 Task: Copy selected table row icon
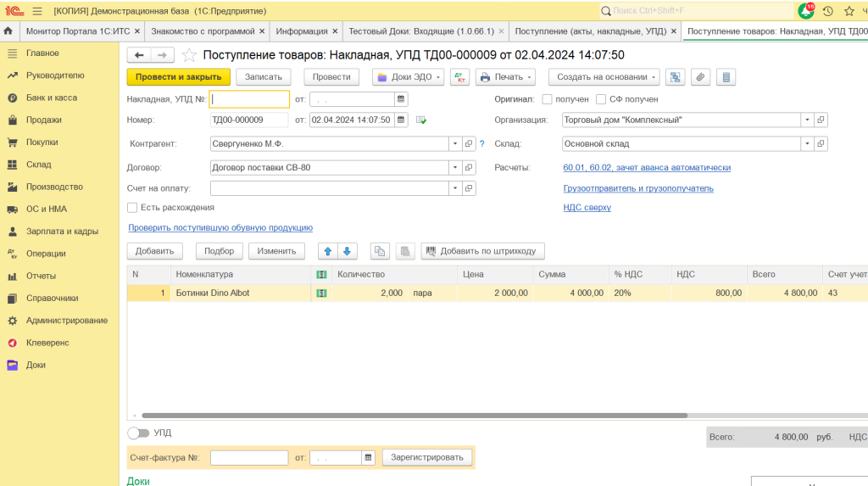pyautogui.click(x=380, y=251)
